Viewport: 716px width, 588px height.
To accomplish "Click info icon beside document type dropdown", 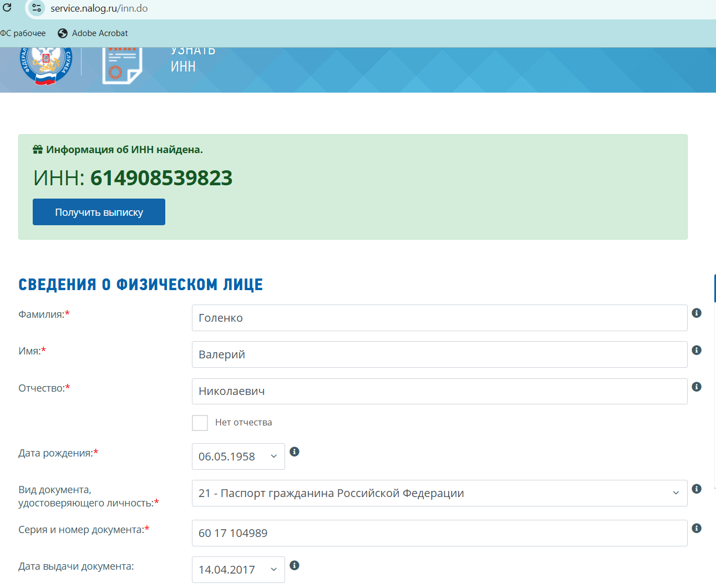I will pyautogui.click(x=697, y=489).
